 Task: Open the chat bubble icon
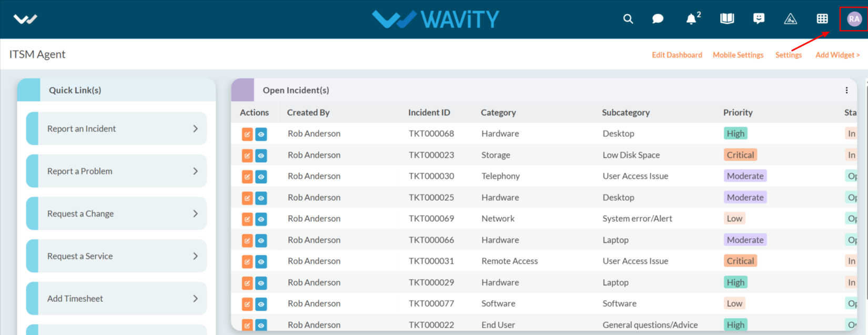point(658,19)
